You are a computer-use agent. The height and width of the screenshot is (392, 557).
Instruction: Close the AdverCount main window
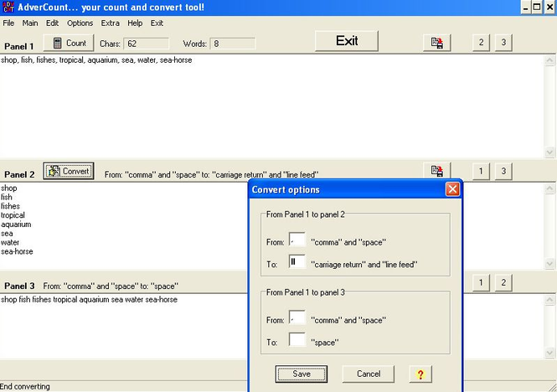550,7
